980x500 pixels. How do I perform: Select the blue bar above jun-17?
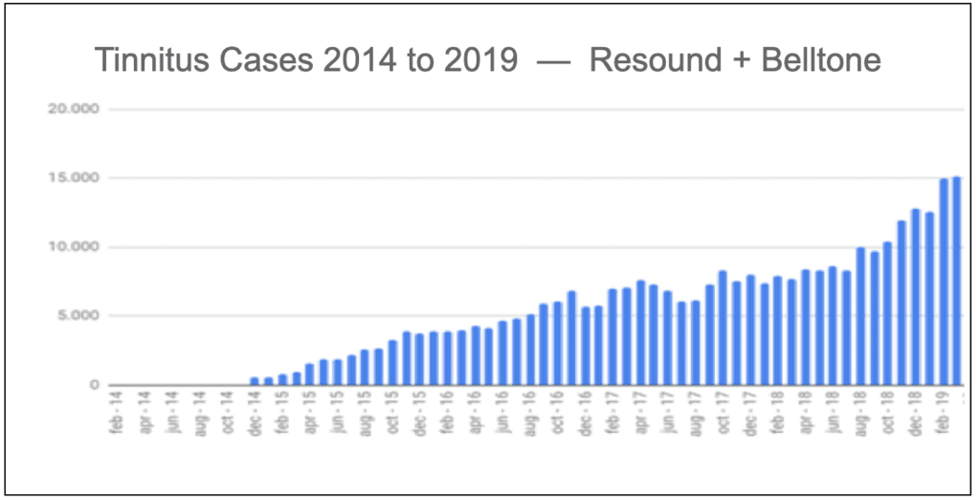coord(667,338)
